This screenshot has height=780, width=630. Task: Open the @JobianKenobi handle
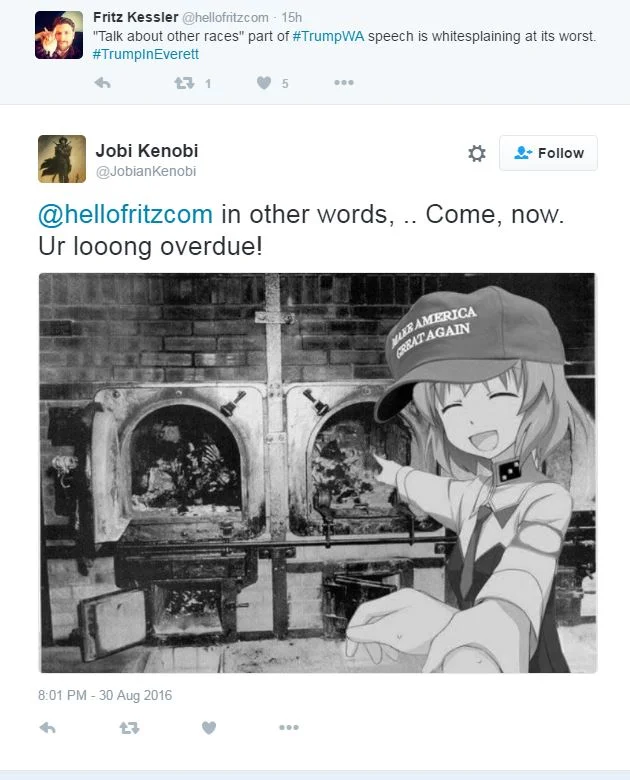(146, 171)
